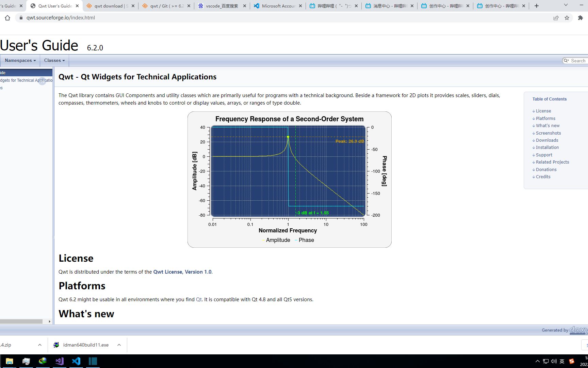Screen dimensions: 588x368
Task: Open the Qt link in Platforms section
Action: (x=199, y=300)
